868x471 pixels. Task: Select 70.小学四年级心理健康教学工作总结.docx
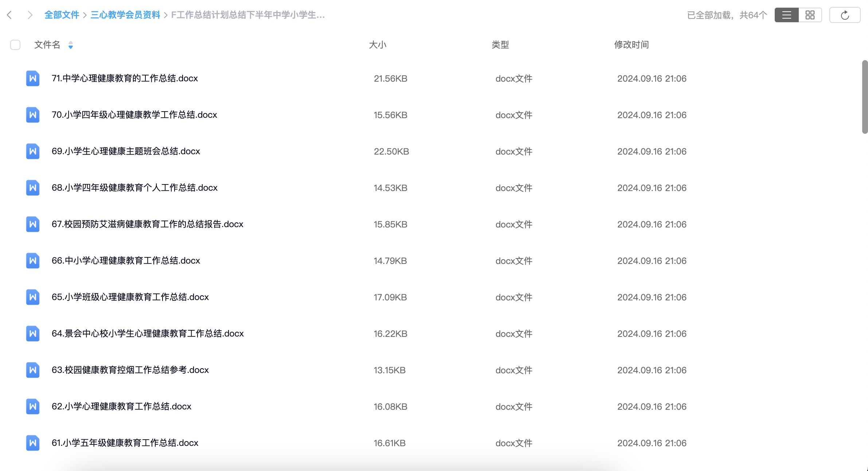coord(134,115)
